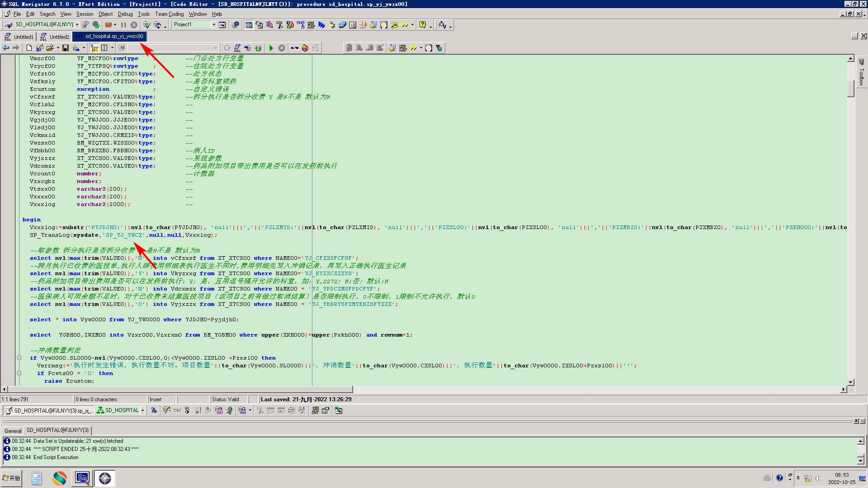Screen dimensions: 868x488
Task: Select the General output tab
Action: [x=13, y=431]
